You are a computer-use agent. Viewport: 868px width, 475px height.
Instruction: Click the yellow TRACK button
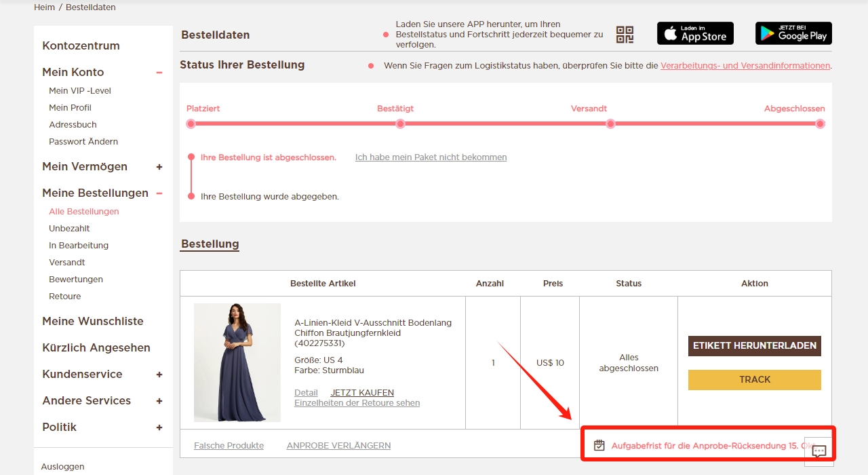coord(755,380)
